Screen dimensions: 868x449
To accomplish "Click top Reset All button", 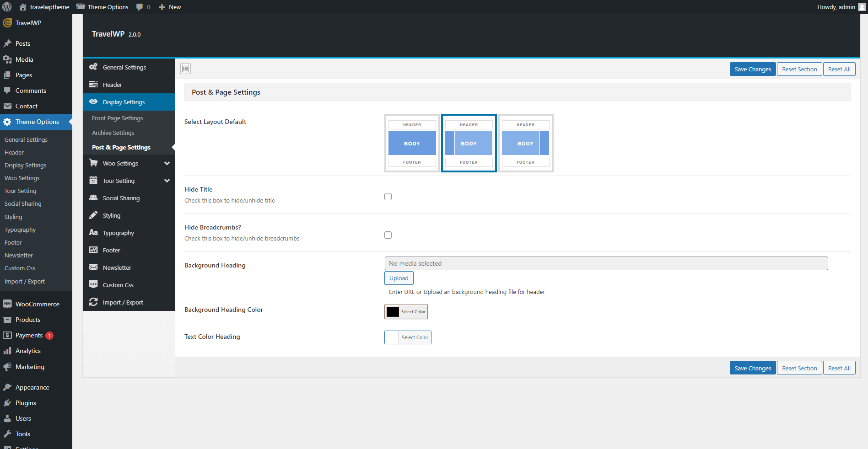I will point(839,69).
